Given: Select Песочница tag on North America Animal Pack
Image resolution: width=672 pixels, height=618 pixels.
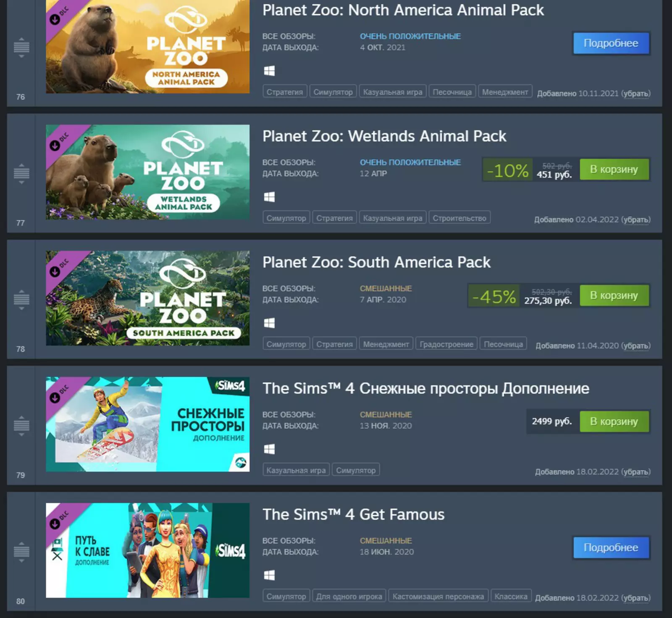Looking at the screenshot, I should 452,92.
